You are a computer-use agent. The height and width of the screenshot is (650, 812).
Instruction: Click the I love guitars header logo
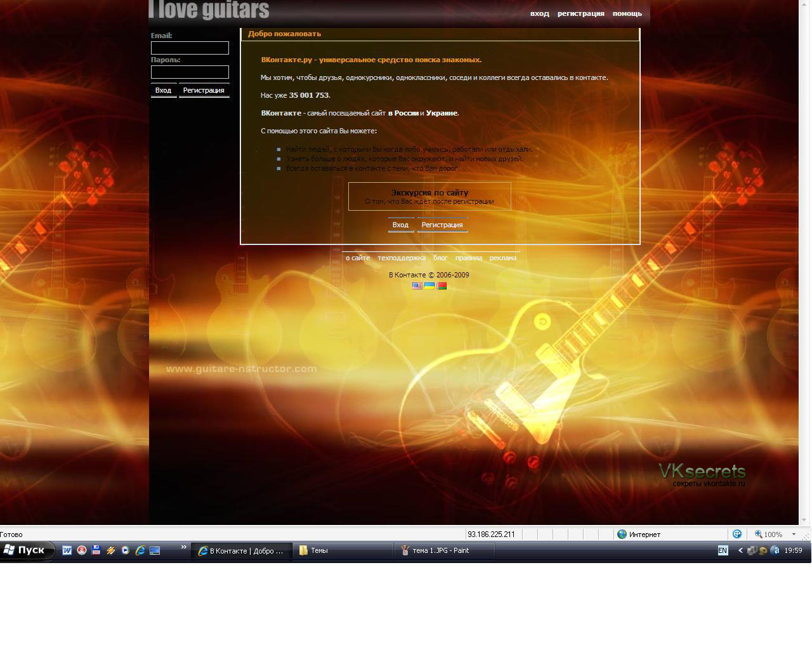pos(209,10)
